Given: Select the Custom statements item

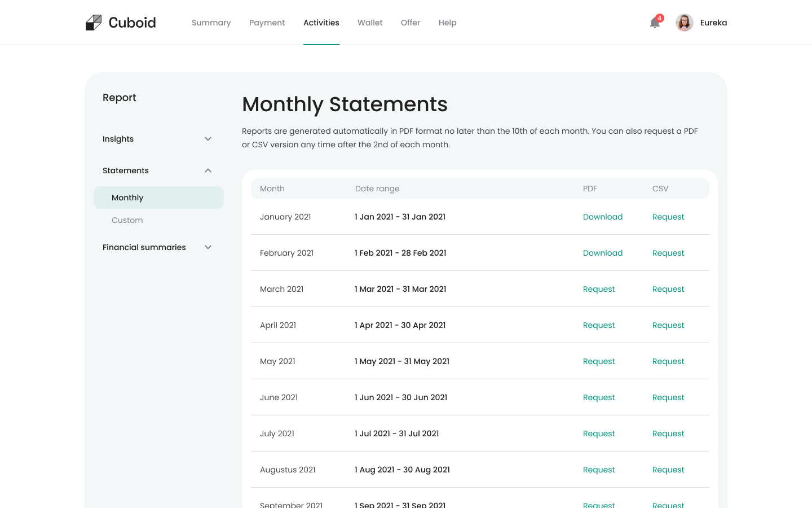Looking at the screenshot, I should (x=127, y=220).
